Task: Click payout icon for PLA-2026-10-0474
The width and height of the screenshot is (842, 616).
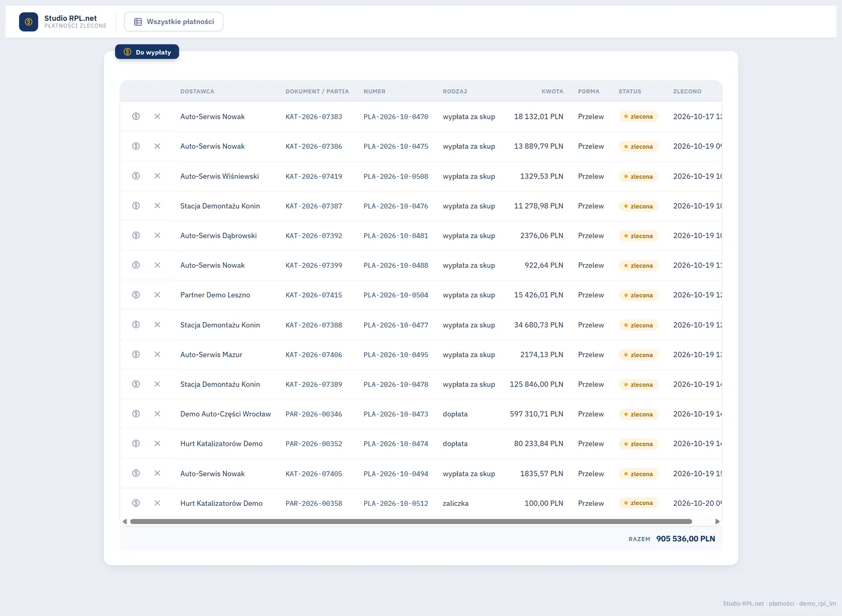Action: tap(136, 444)
